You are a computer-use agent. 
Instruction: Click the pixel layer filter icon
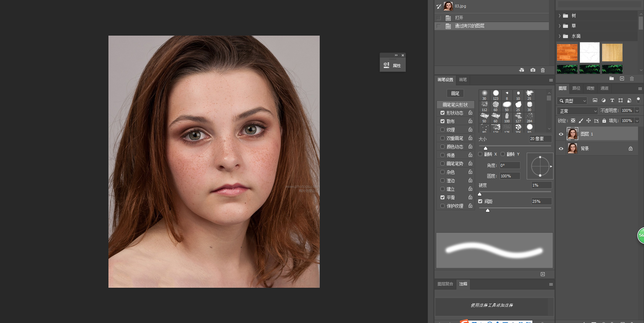[595, 100]
